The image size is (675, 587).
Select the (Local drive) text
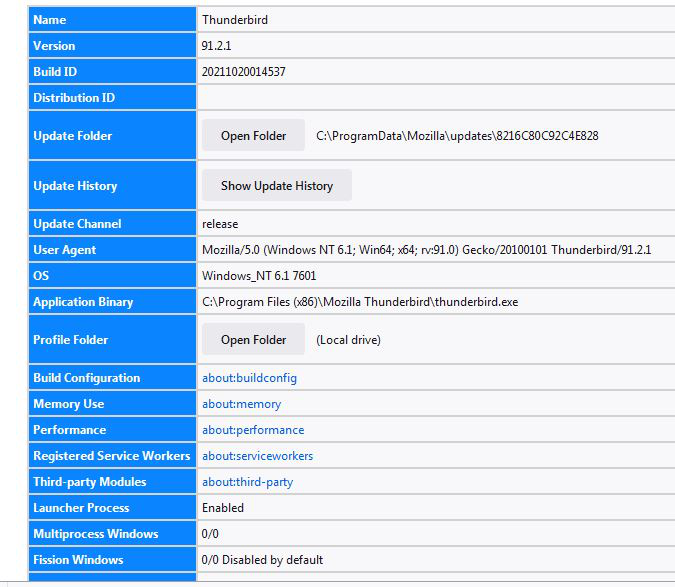pyautogui.click(x=348, y=340)
